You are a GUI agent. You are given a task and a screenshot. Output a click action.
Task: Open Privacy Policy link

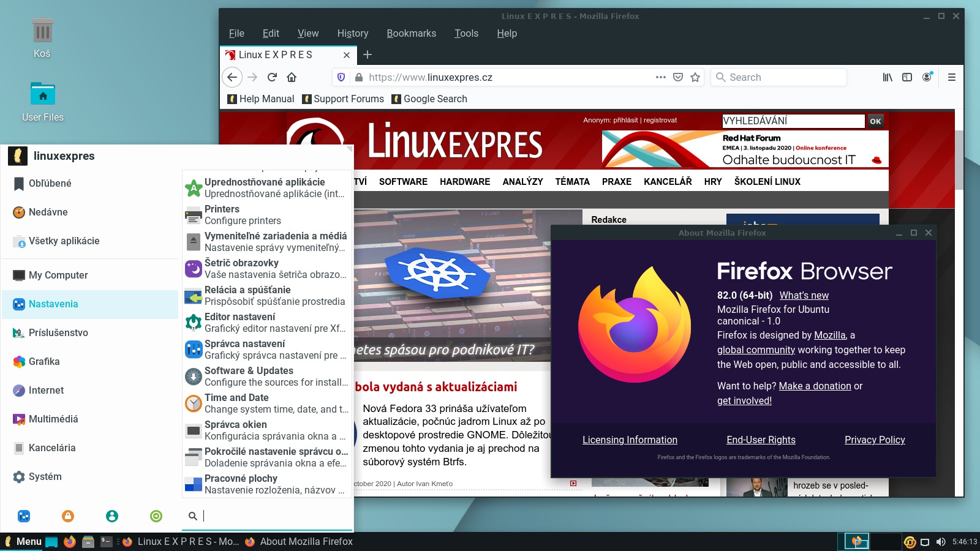[x=874, y=440]
